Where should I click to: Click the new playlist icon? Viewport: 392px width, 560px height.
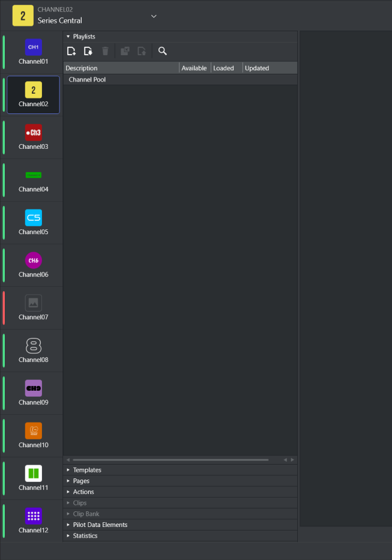coord(71,51)
